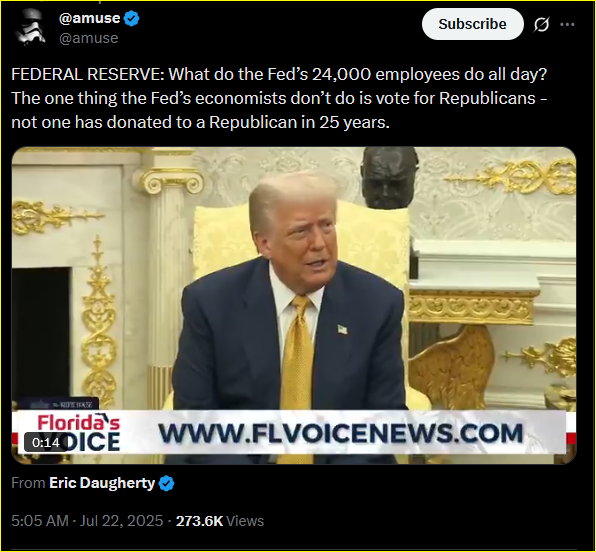Image resolution: width=596 pixels, height=552 pixels.
Task: Click the WWW.FLVOICENEWS.COM banner in video
Action: point(341,433)
